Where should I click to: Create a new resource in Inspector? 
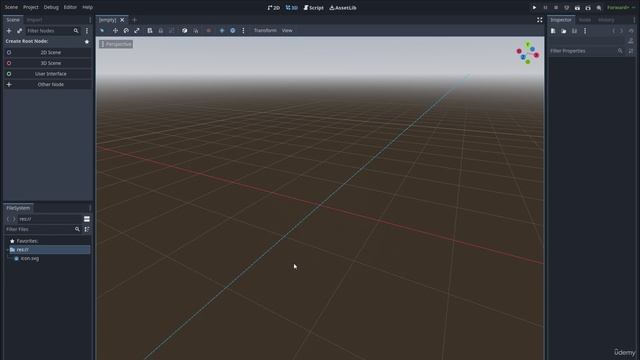point(553,31)
